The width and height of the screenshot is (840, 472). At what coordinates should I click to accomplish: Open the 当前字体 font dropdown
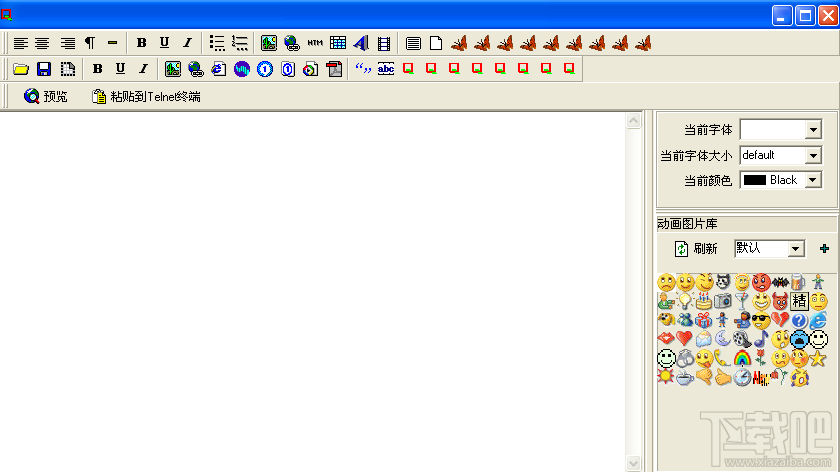(x=813, y=129)
